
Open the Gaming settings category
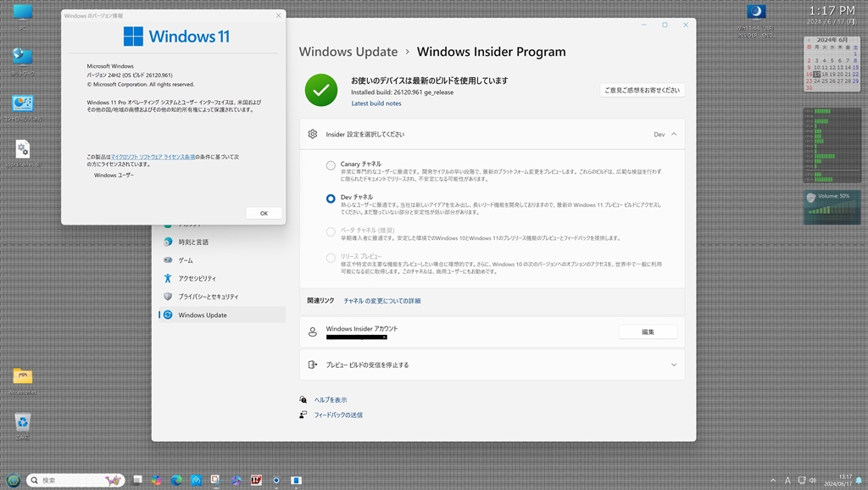(x=222, y=260)
